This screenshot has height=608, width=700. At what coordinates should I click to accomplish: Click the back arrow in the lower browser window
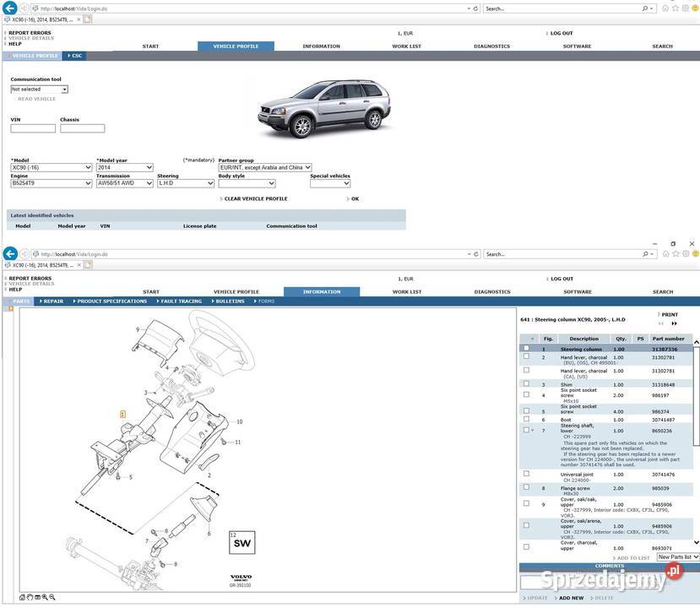tap(10, 253)
